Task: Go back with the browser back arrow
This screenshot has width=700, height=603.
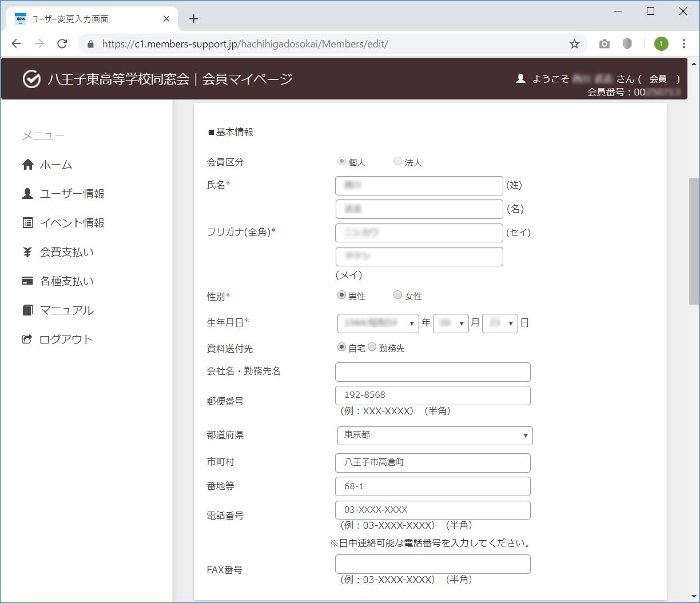Action: tap(16, 44)
